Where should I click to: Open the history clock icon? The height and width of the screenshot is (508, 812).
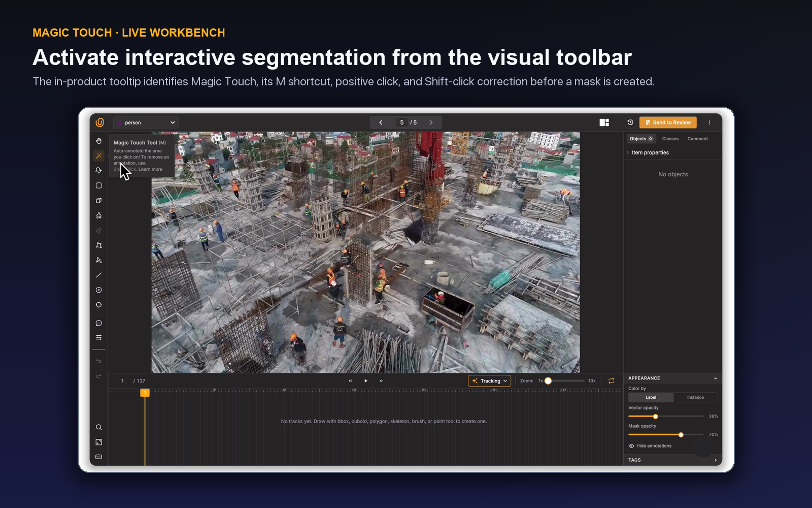pyautogui.click(x=630, y=122)
